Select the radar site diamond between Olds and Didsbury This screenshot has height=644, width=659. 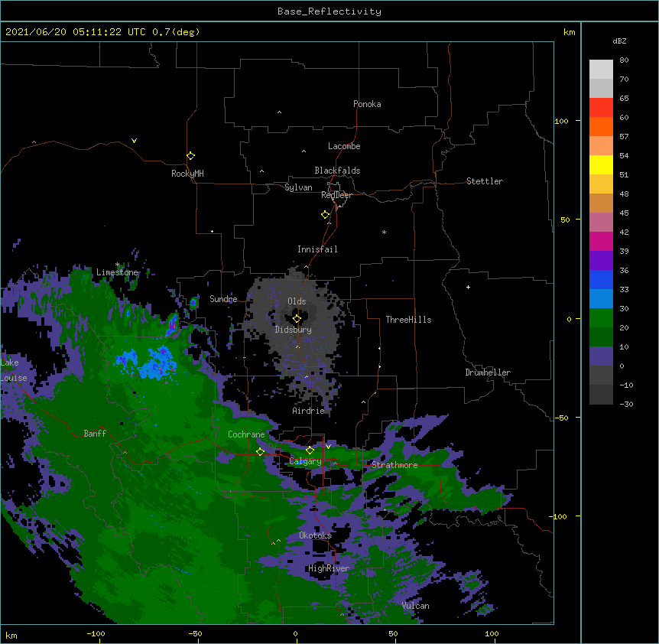tap(297, 319)
